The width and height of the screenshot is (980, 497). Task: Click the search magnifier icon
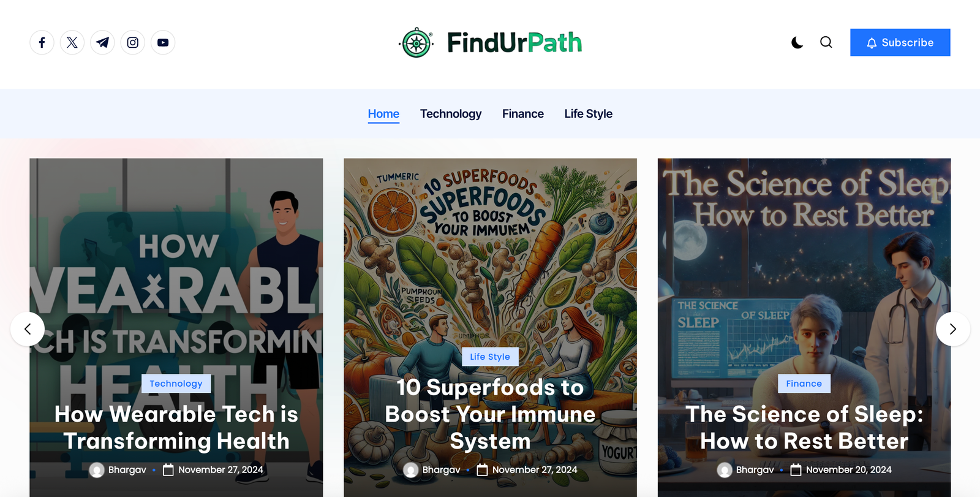pyautogui.click(x=826, y=42)
